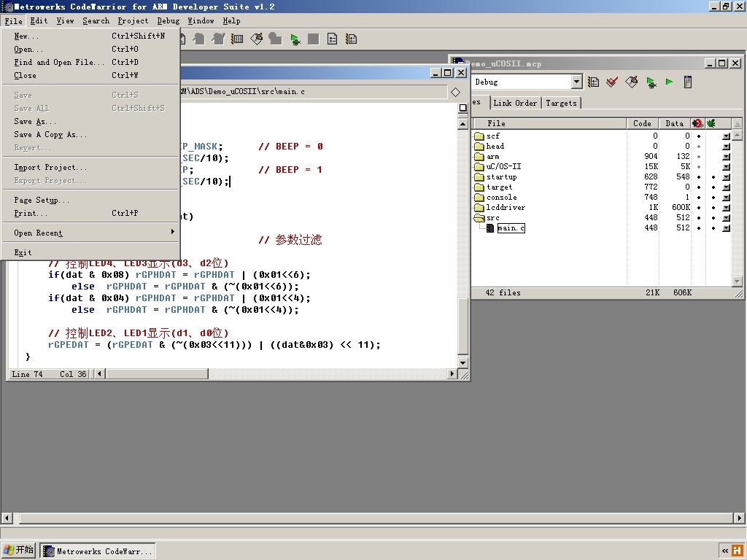Screen dimensions: 747x560
Task: Open the diamond popup beside file path
Action: (455, 92)
